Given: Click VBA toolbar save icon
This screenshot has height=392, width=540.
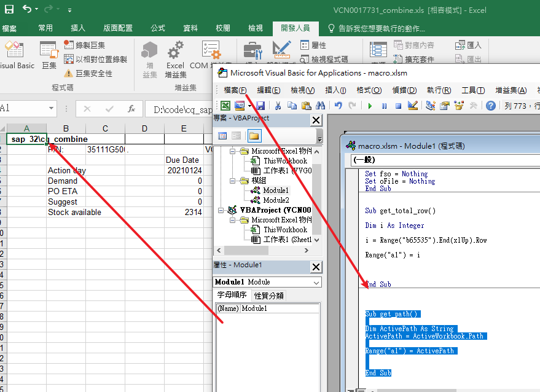Looking at the screenshot, I should click(x=260, y=106).
